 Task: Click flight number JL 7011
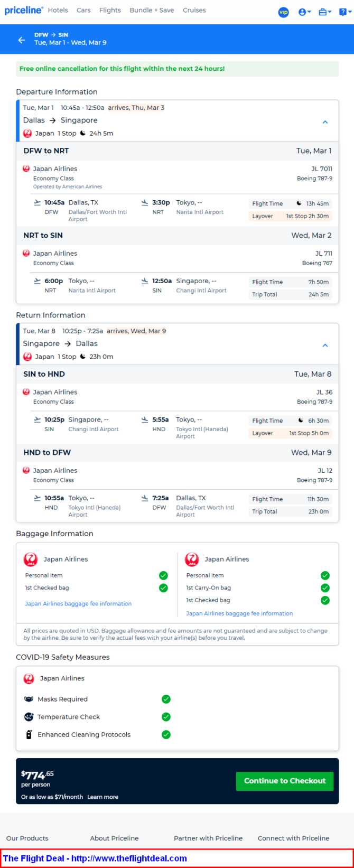point(322,169)
